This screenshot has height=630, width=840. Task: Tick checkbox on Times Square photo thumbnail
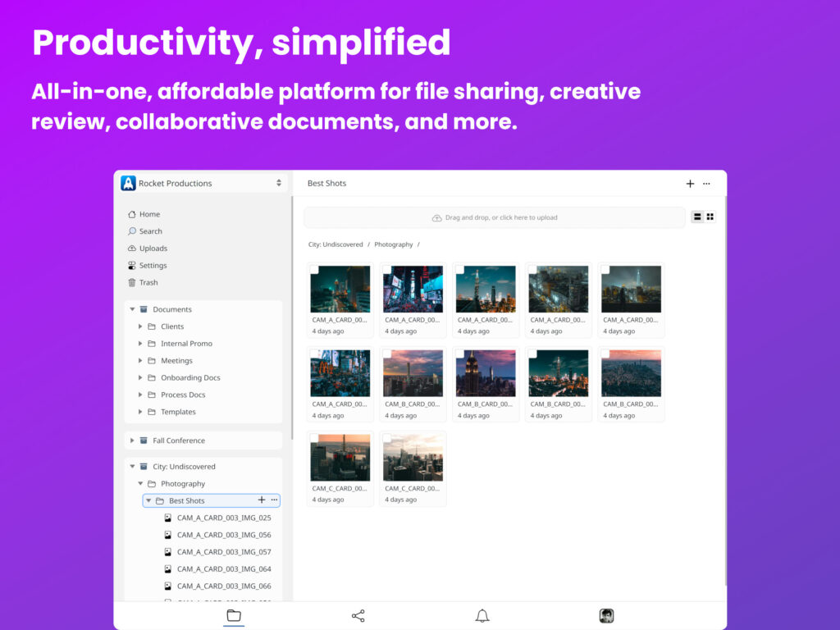pyautogui.click(x=387, y=270)
